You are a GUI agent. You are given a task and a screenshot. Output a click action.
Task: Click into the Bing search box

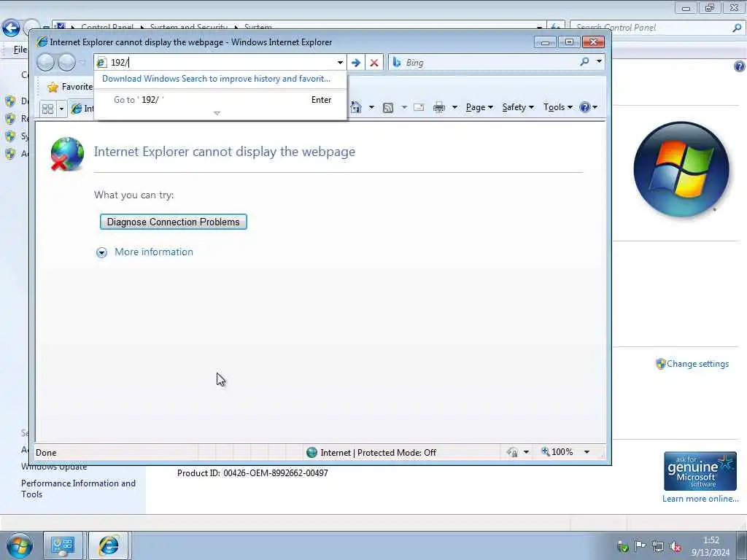[484, 63]
